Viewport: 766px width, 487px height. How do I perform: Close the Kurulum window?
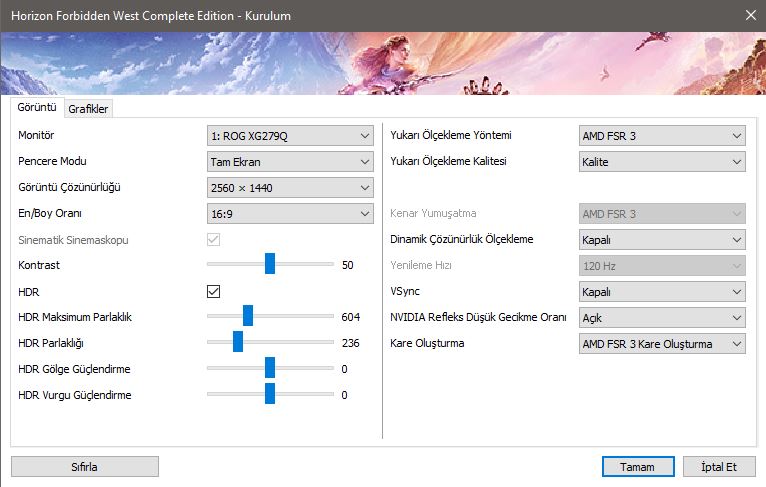point(751,15)
